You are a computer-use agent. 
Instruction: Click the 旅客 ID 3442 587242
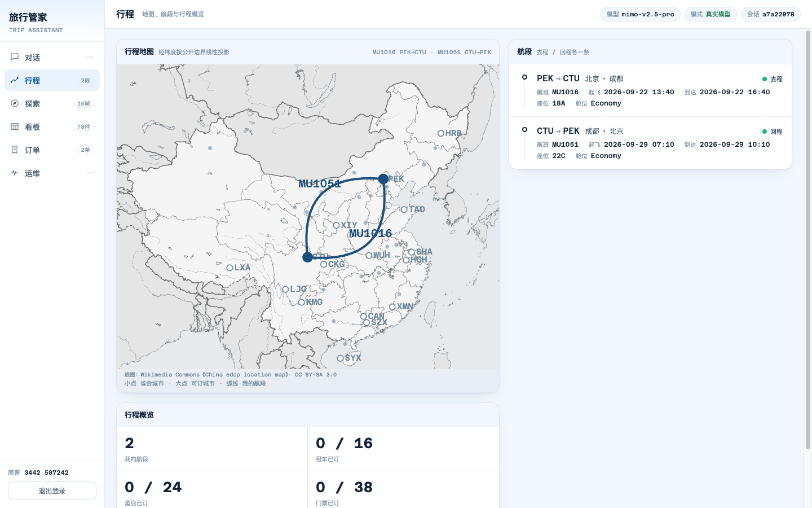point(46,472)
